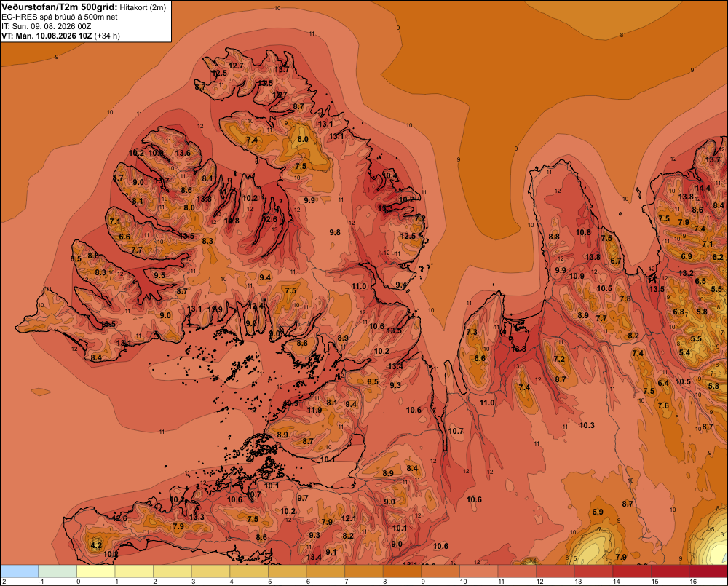Image resolution: width=728 pixels, height=586 pixels.
Task: Click the 14.4 temperature label
Action: point(703,188)
